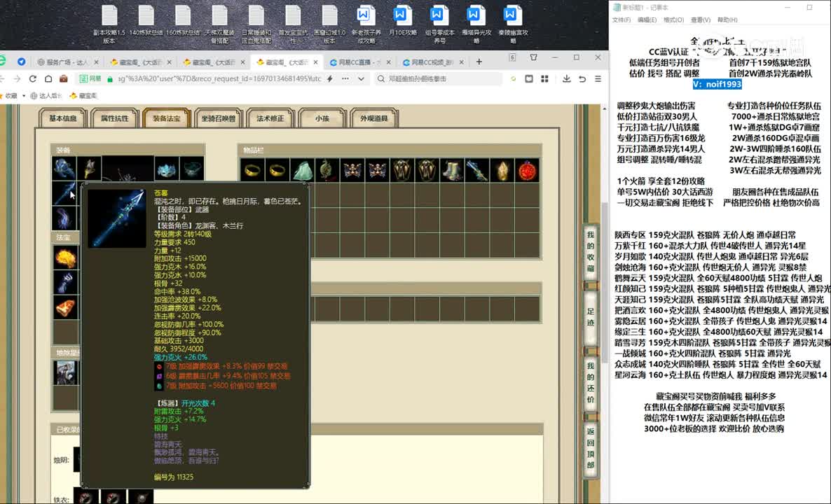831x504 pixels.
Task: Click the '1个火箭 享全套12份攻略' line in Notepad
Action: [x=661, y=181]
